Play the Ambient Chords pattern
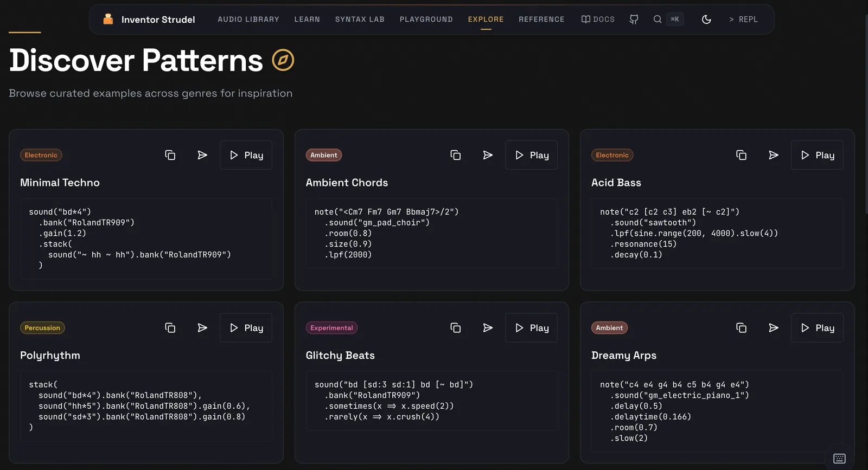 531,155
